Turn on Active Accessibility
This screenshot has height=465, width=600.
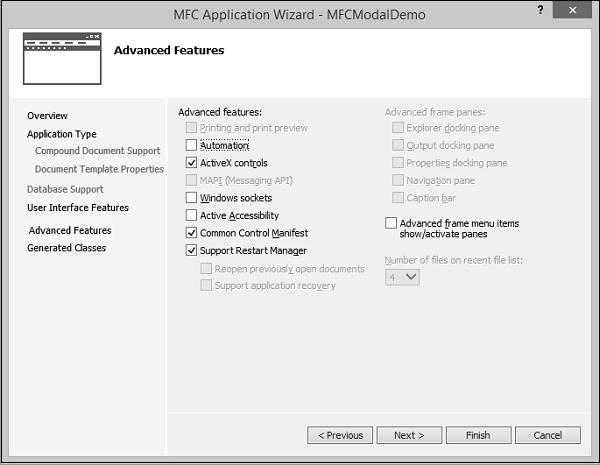(191, 215)
